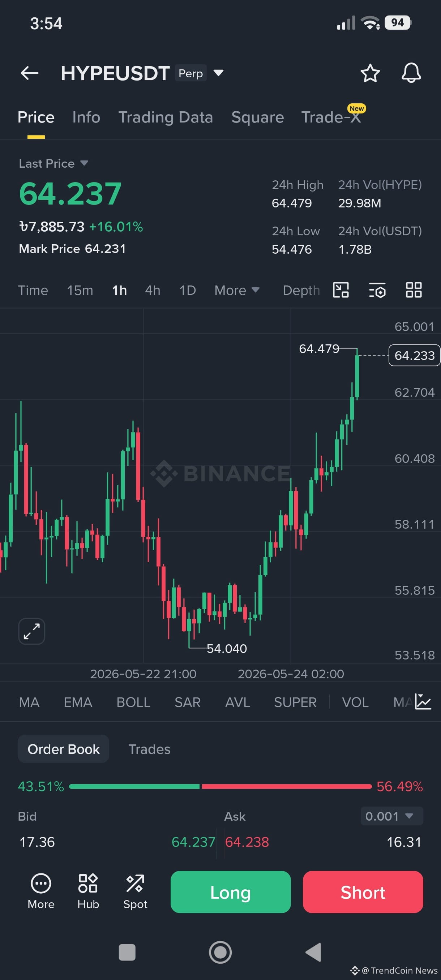Tap the bid price 64.237

pyautogui.click(x=193, y=842)
